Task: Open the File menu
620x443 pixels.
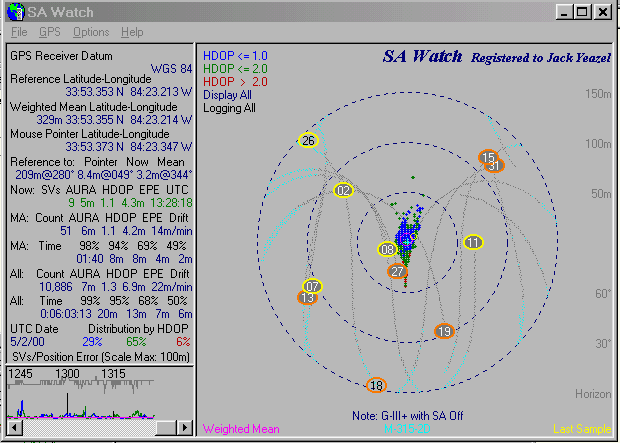Action: tap(19, 33)
